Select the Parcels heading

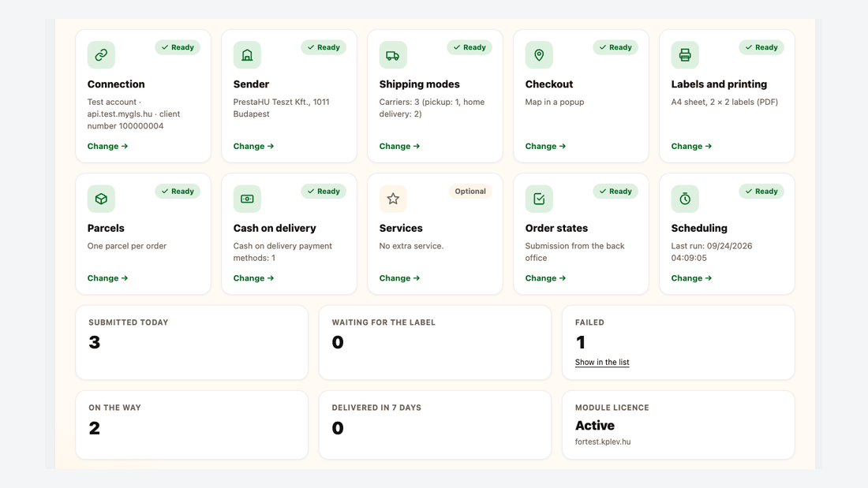[x=106, y=228]
